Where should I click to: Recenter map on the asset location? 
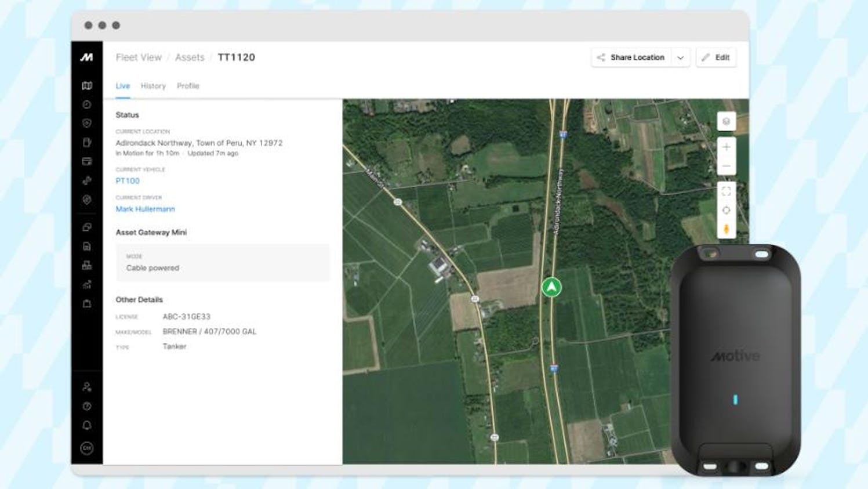click(726, 210)
